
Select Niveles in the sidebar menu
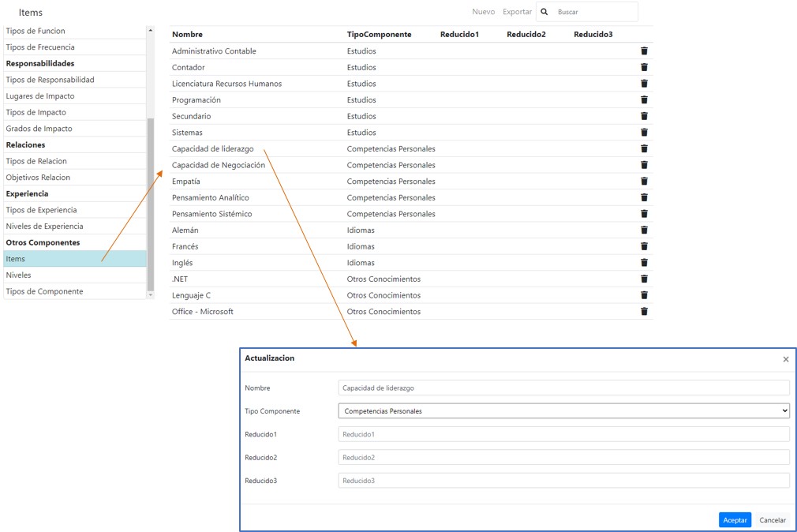click(x=19, y=275)
